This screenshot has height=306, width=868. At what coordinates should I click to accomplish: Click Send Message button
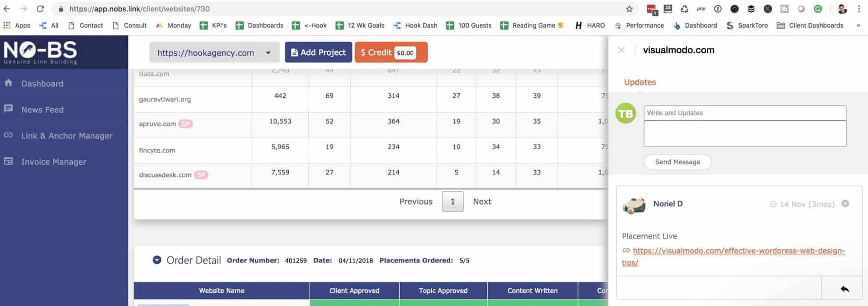[677, 162]
